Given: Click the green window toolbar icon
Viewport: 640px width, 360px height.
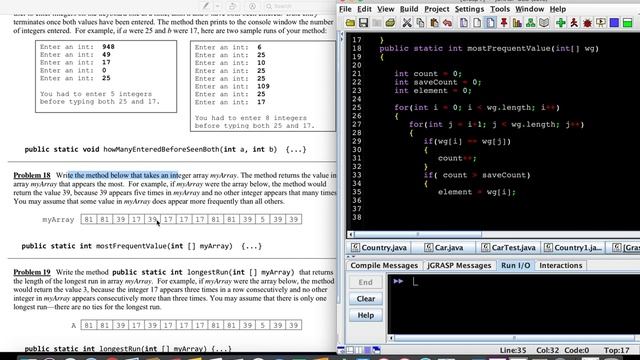Looking at the screenshot, I should 628,23.
